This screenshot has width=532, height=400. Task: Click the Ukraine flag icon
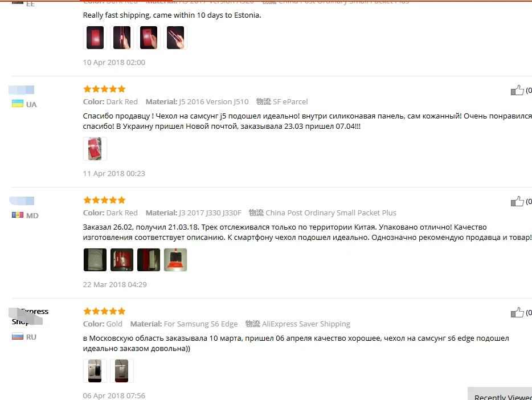pos(18,104)
